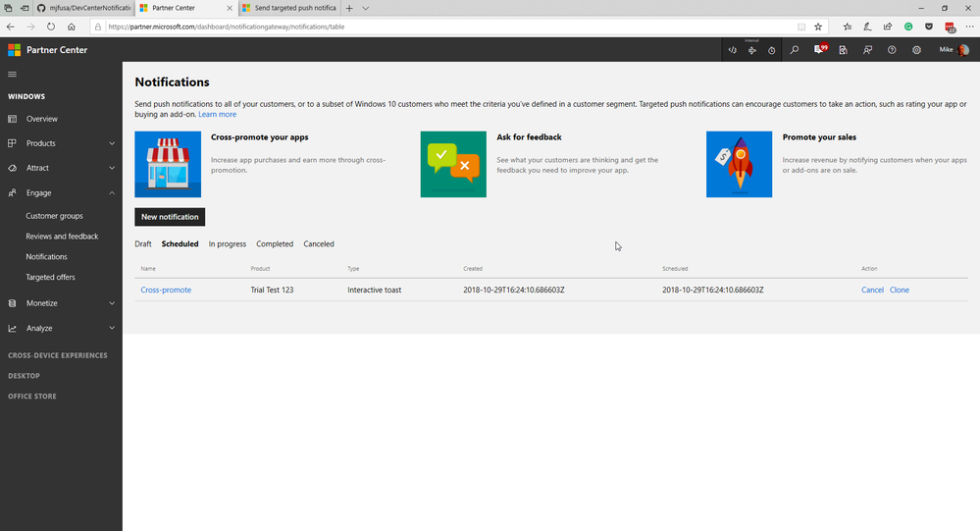Image resolution: width=980 pixels, height=531 pixels.
Task: Click the set tabs aside icon
Action: click(25, 8)
